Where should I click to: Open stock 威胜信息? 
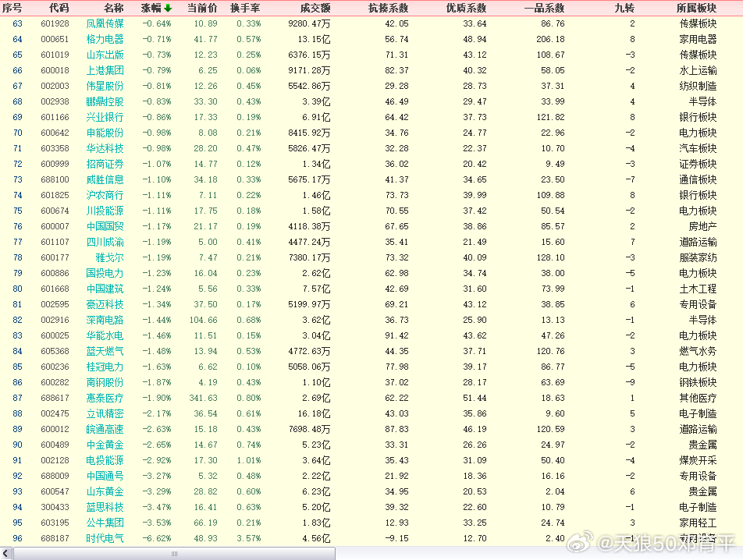pyautogui.click(x=105, y=180)
